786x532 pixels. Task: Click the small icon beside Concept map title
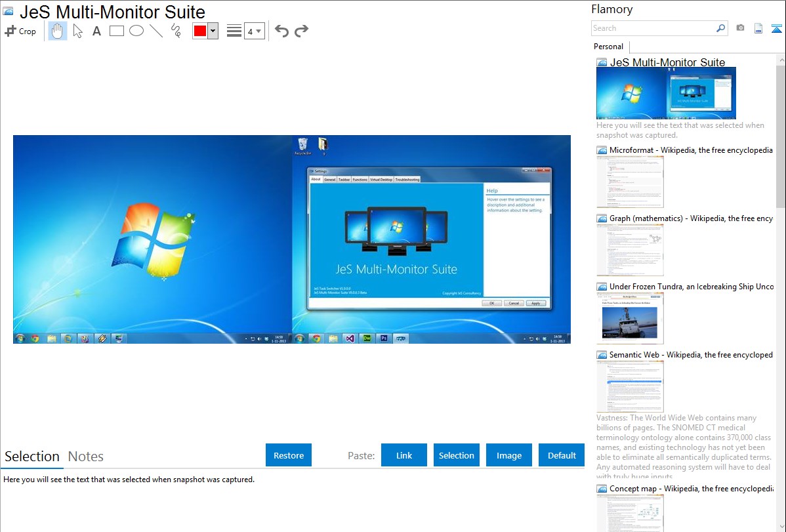click(602, 489)
